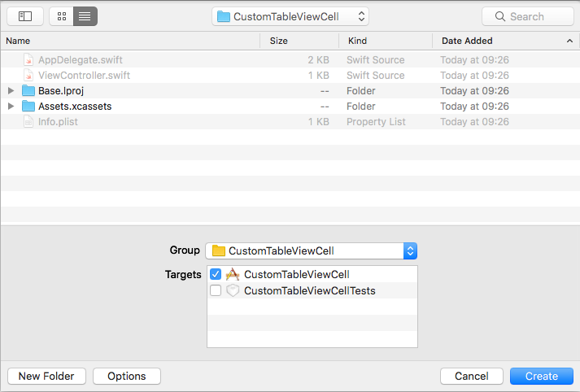Click the 2 KB size cell
The width and height of the screenshot is (580, 392).
point(319,60)
